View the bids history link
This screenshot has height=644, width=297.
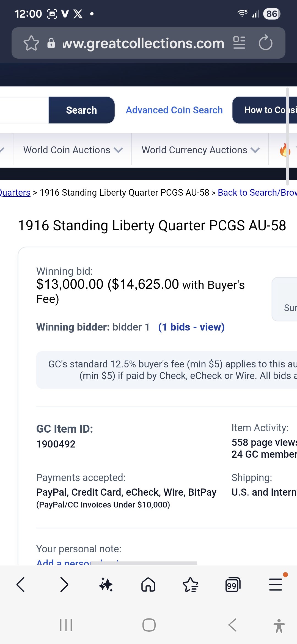point(191,327)
